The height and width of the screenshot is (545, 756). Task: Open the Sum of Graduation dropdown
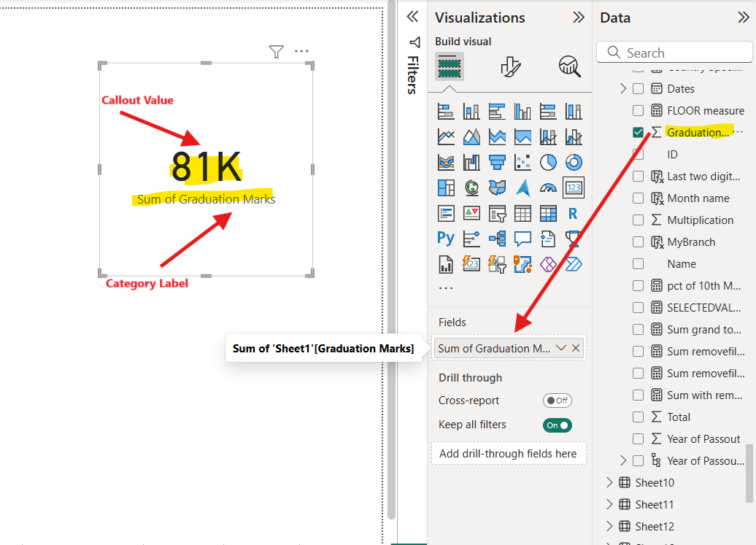(x=560, y=348)
